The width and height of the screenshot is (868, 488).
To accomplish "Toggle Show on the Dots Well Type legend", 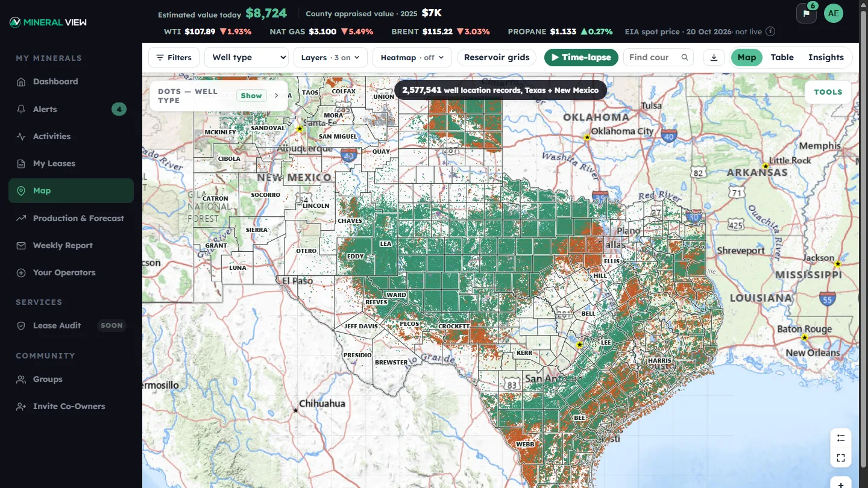I will (251, 95).
